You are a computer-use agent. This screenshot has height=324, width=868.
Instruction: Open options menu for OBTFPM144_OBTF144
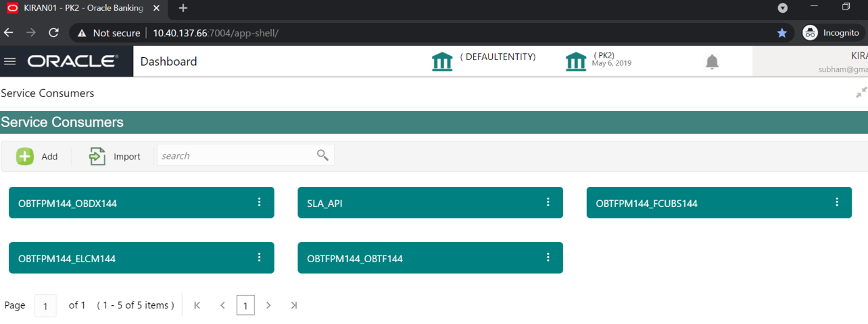click(548, 257)
